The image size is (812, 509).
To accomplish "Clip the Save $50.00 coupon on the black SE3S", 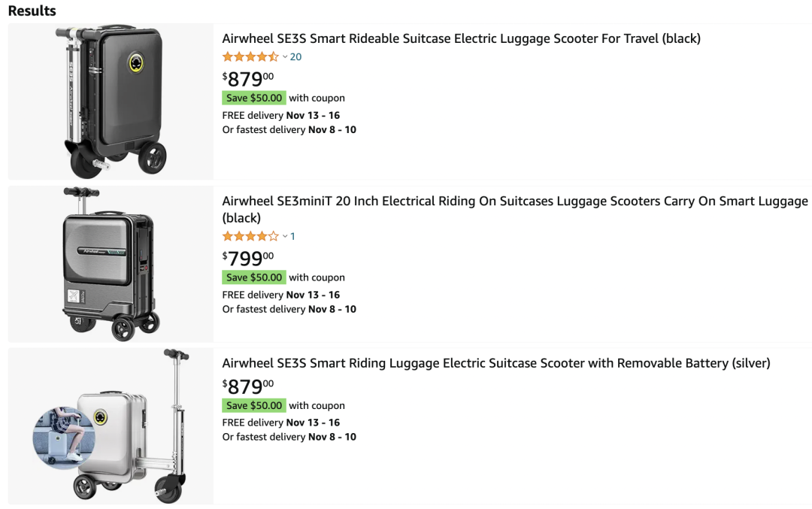I will point(254,98).
